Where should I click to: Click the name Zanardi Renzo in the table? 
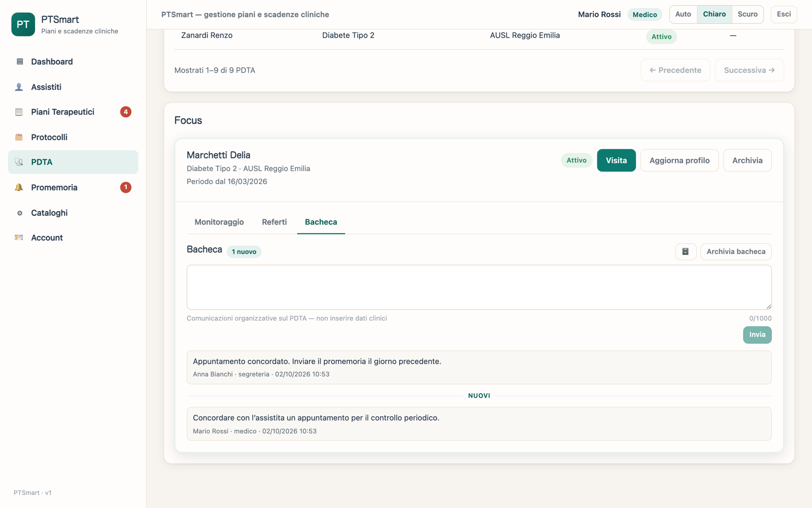(207, 36)
